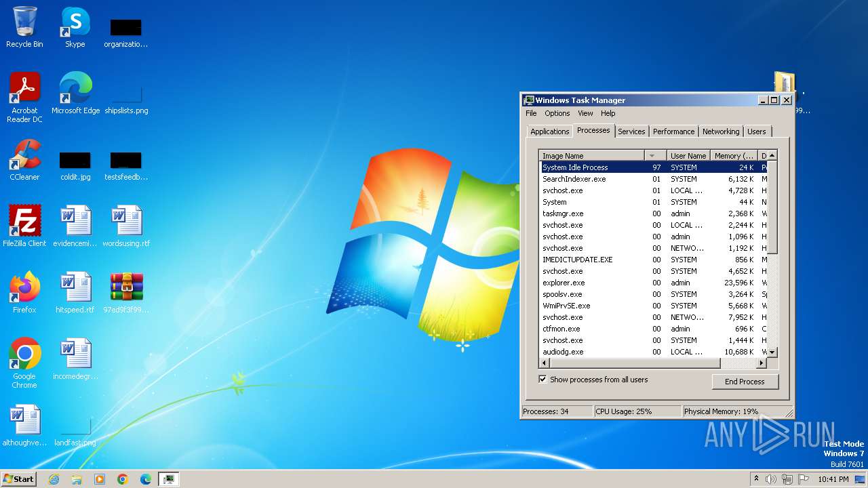Select the 97ad9f3f99 WinRAR archive icon
The image size is (868, 488).
126,293
